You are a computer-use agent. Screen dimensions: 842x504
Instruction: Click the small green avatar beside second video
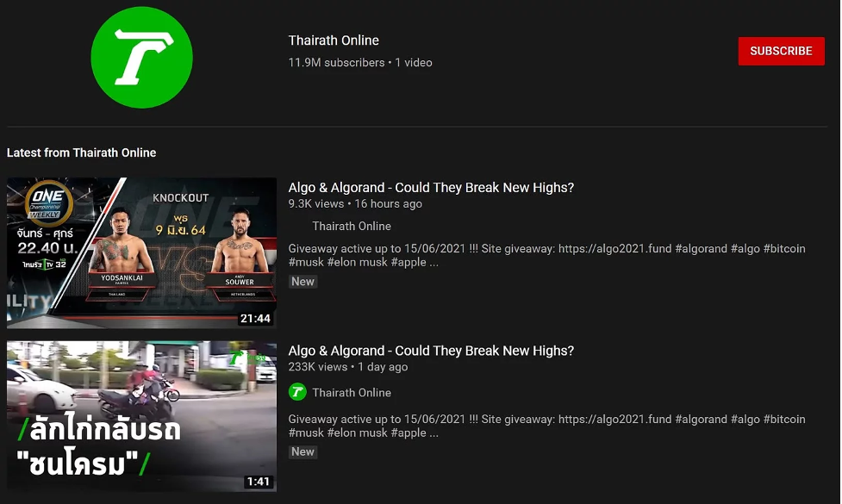pyautogui.click(x=297, y=392)
